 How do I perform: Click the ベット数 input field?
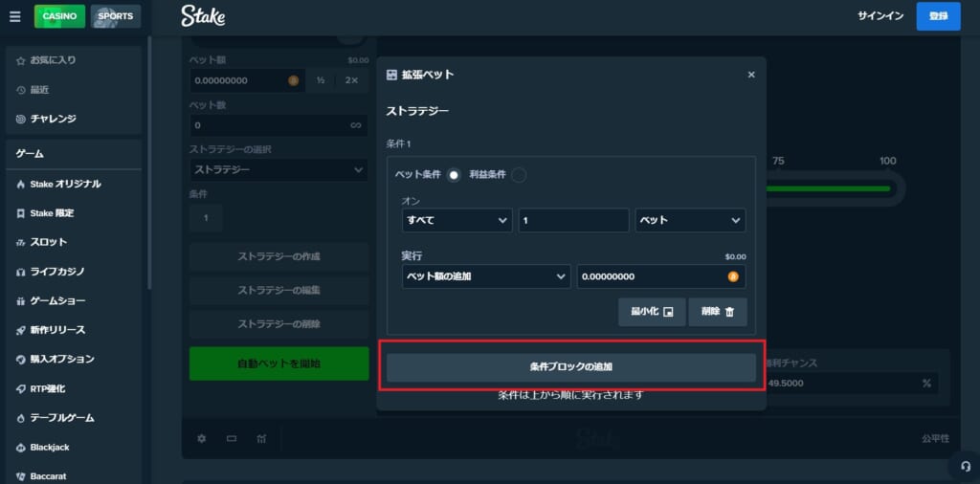278,125
